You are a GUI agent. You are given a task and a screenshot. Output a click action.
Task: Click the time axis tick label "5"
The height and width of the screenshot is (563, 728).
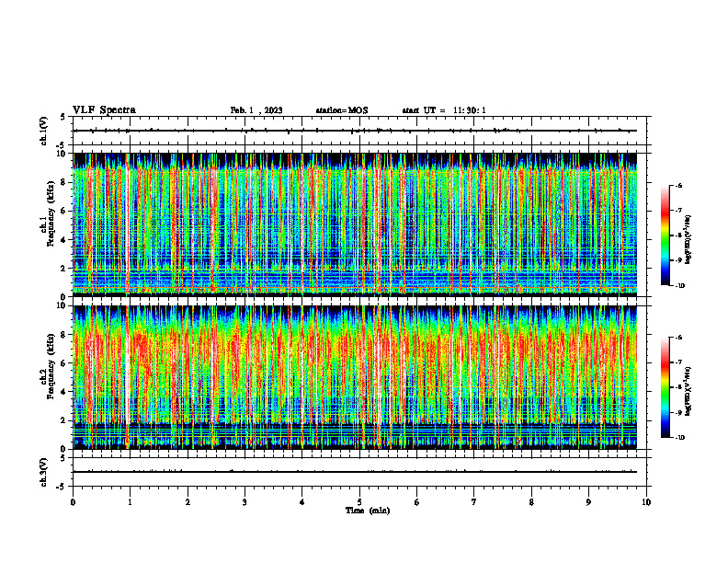pyautogui.click(x=359, y=502)
